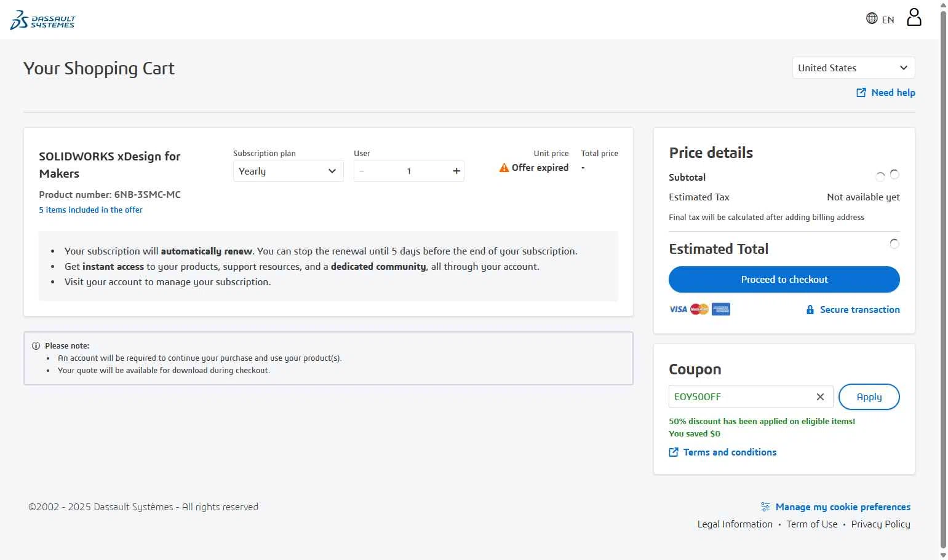Click the American Express logo
The width and height of the screenshot is (948, 560).
click(x=720, y=309)
